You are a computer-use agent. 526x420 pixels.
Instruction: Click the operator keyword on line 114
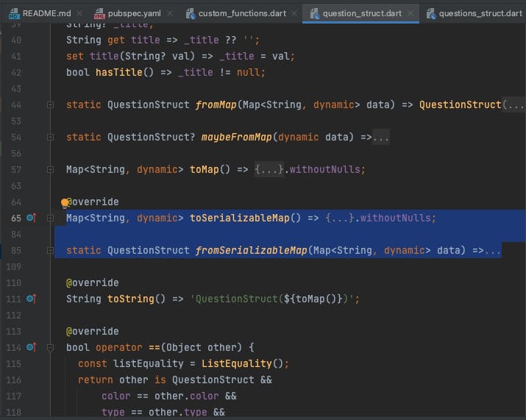(x=118, y=347)
